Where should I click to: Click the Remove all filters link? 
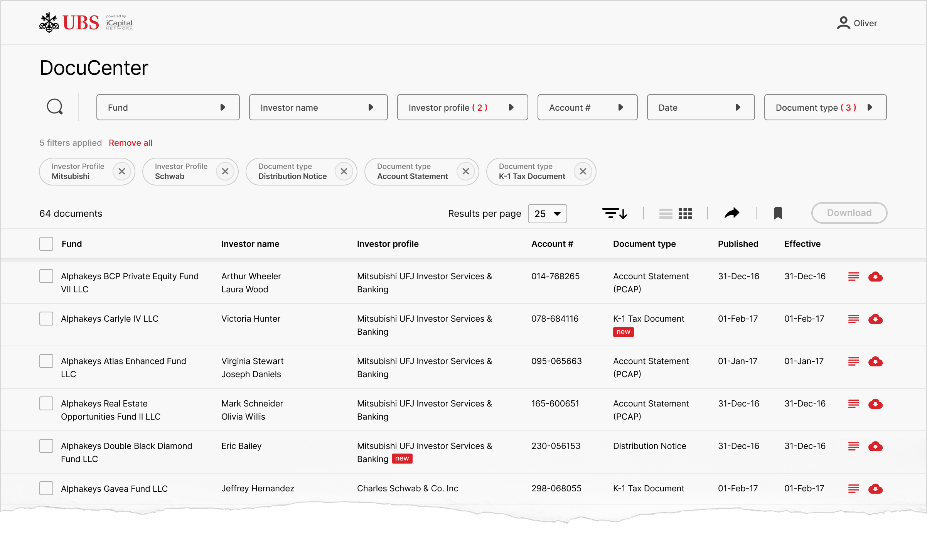click(130, 143)
